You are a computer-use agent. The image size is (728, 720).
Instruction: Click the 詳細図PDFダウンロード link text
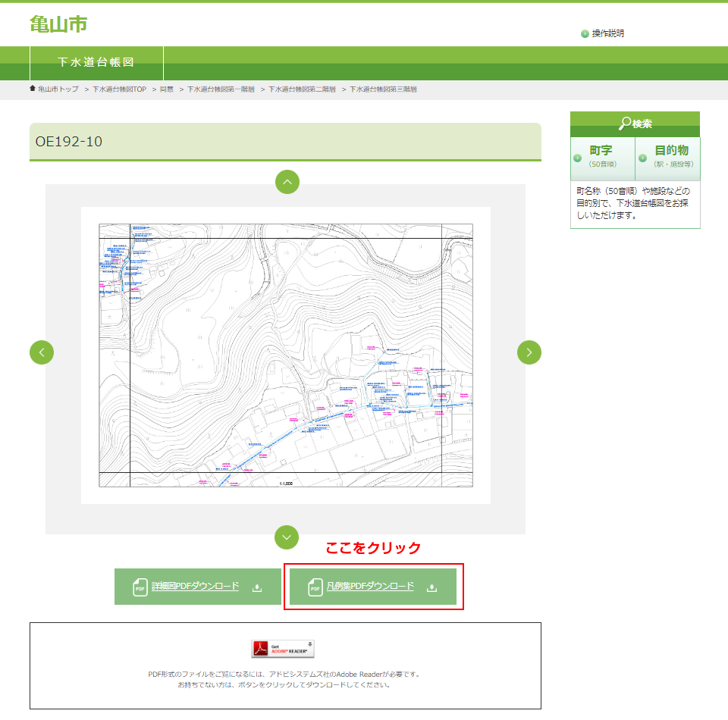pyautogui.click(x=196, y=587)
